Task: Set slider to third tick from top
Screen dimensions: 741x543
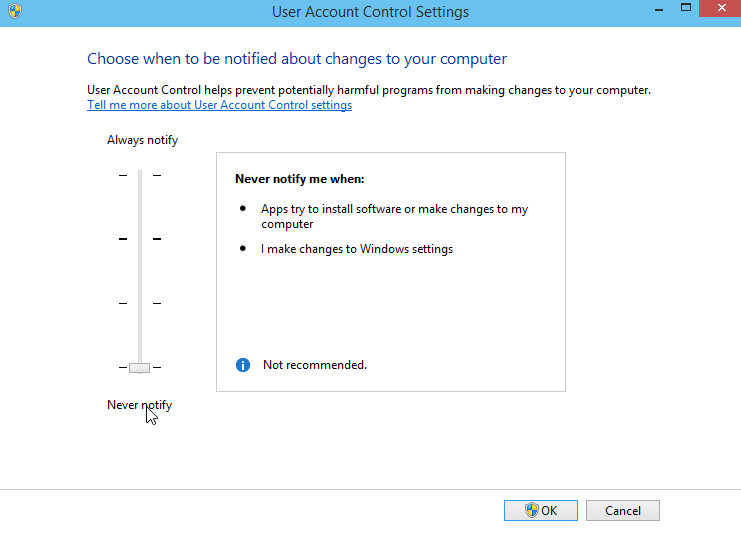Action: coord(140,303)
